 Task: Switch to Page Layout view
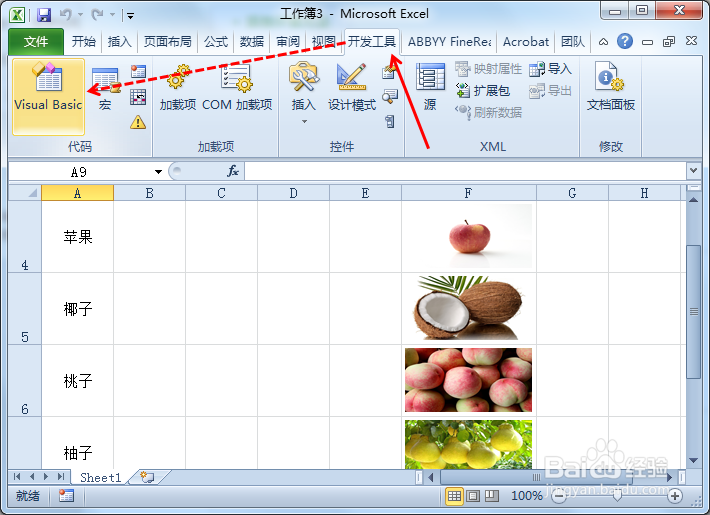pos(473,496)
